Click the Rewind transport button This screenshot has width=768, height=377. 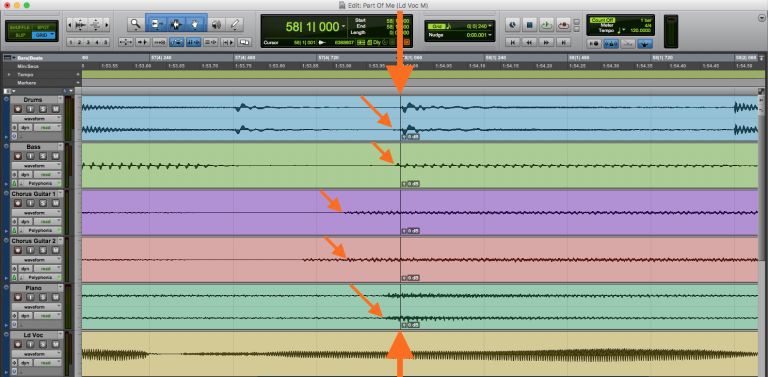529,43
